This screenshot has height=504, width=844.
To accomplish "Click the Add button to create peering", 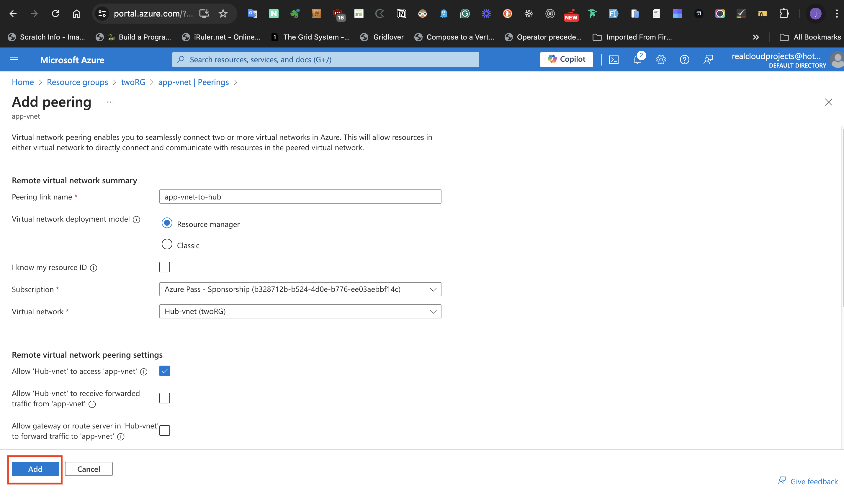I will pos(35,469).
